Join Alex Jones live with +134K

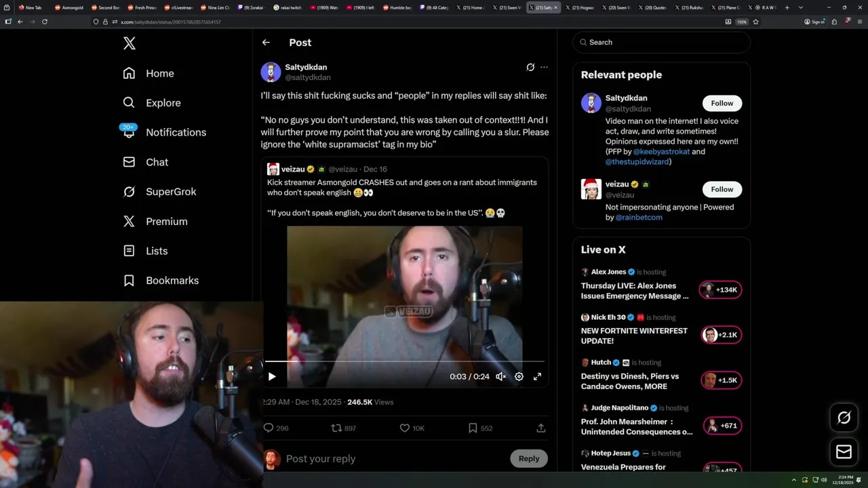(x=721, y=290)
